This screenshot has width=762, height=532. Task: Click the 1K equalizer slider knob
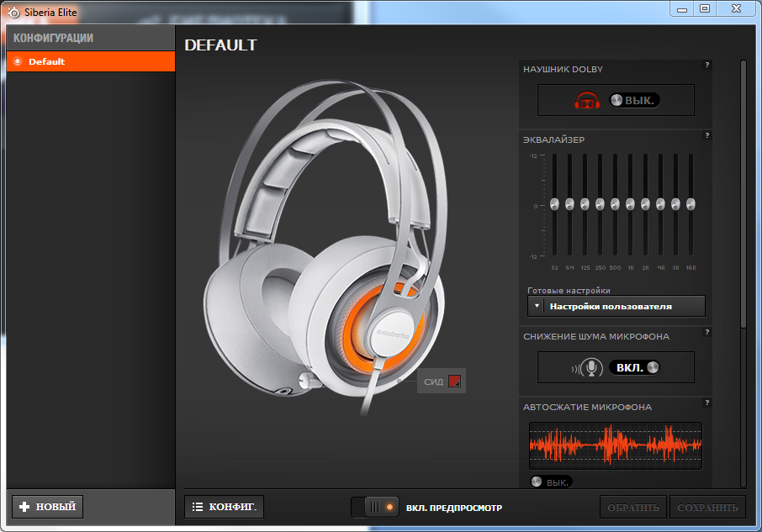(630, 204)
